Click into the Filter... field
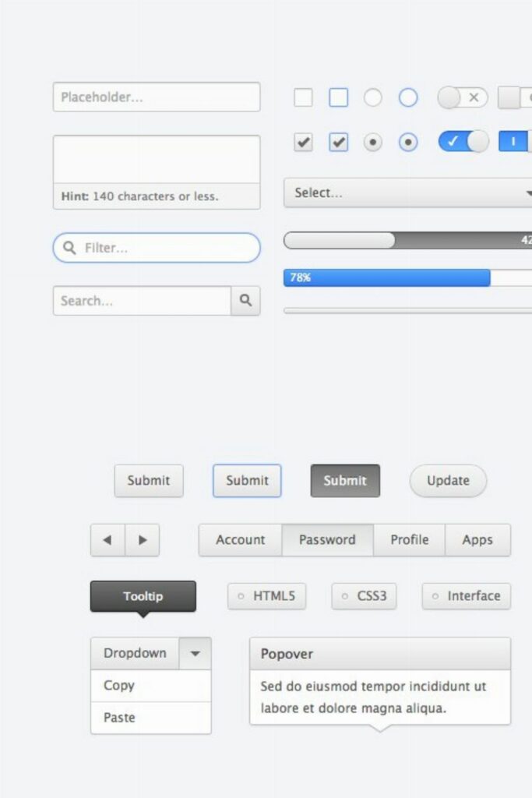Screen dimensions: 532x798 pos(157,248)
